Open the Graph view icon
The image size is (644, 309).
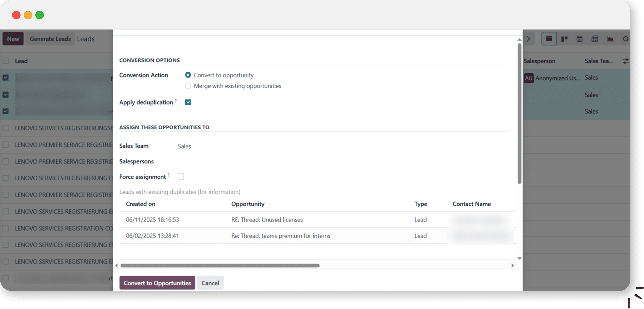point(610,39)
